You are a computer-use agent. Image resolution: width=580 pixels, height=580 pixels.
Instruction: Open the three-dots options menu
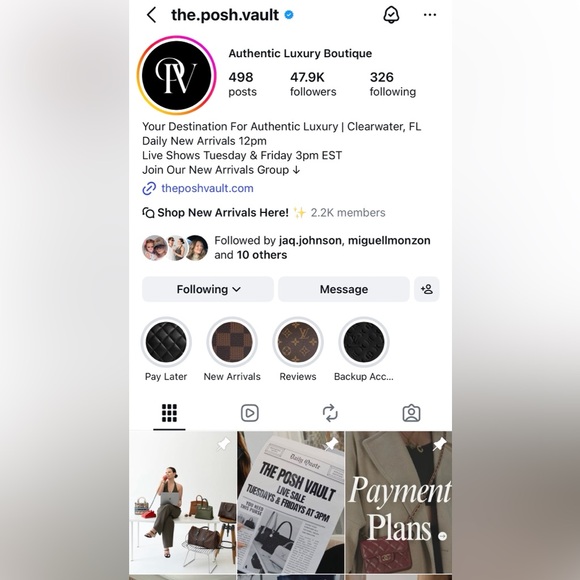click(x=430, y=15)
